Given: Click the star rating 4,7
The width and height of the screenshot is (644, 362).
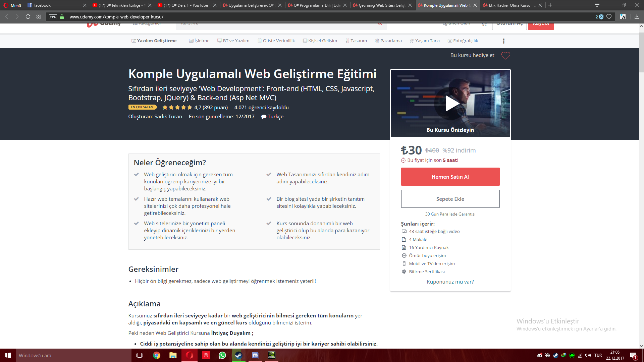Looking at the screenshot, I should pos(195,108).
